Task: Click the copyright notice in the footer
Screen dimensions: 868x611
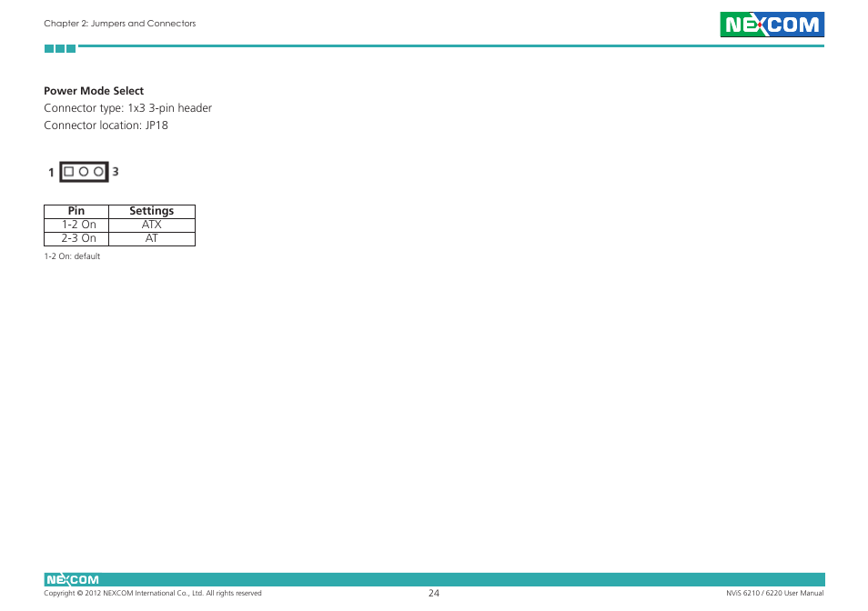Action: tap(153, 593)
